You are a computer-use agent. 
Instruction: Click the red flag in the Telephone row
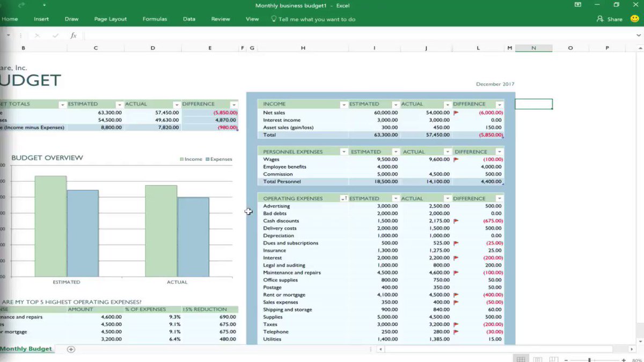[456, 332]
